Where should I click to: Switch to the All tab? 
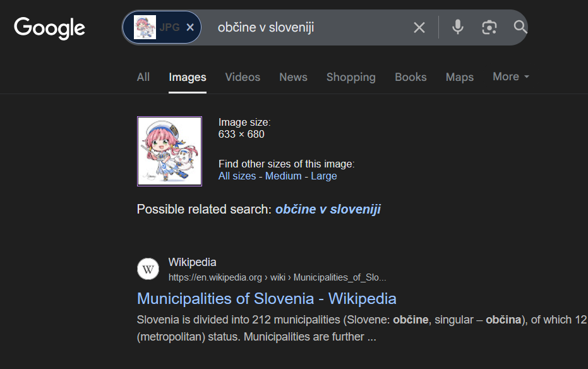(x=143, y=77)
